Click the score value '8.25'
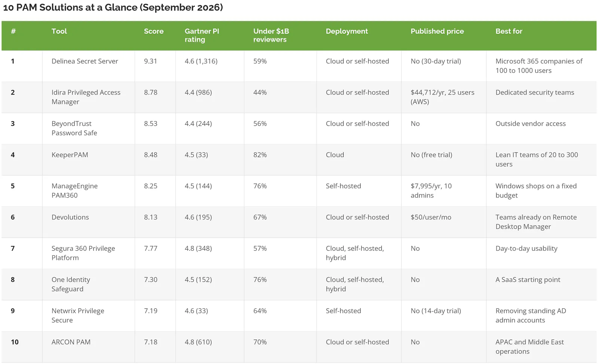 (151, 186)
